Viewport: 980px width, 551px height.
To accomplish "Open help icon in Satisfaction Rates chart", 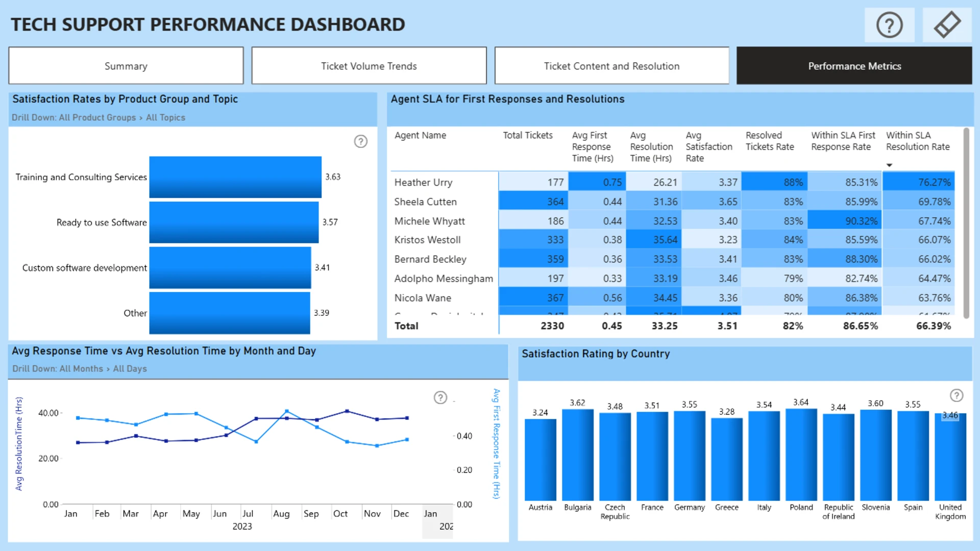I will (x=360, y=141).
